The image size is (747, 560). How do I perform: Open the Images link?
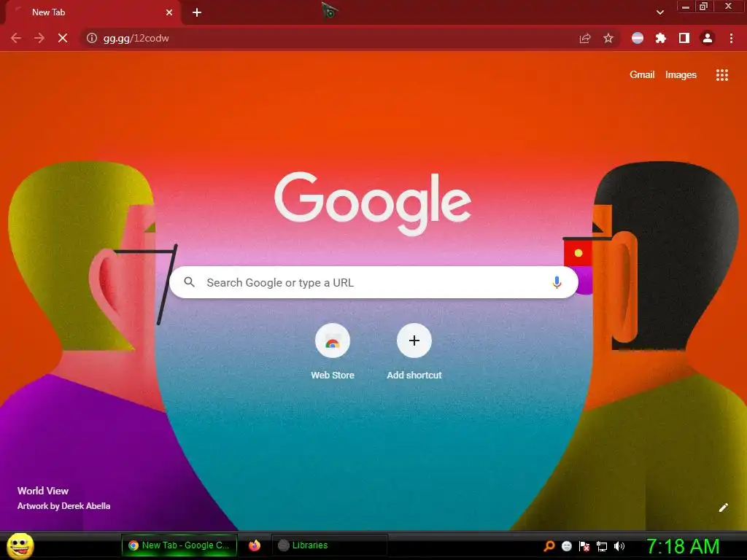click(681, 75)
